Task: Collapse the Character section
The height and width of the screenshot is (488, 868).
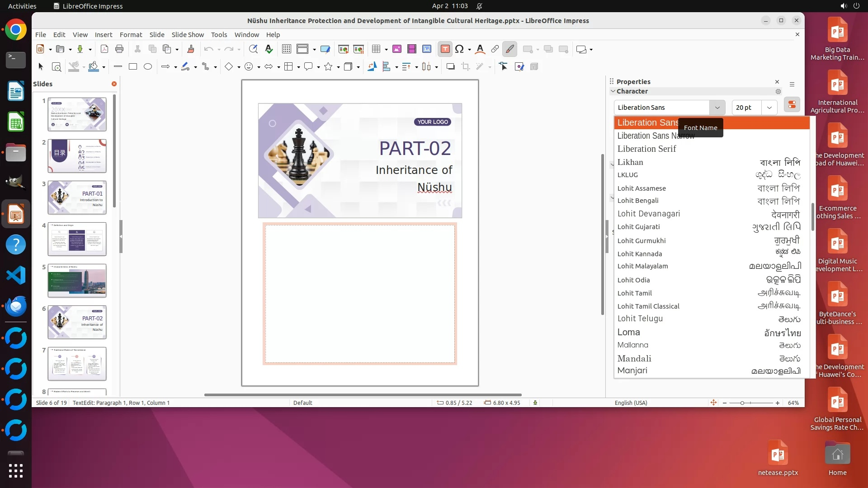Action: click(x=613, y=91)
